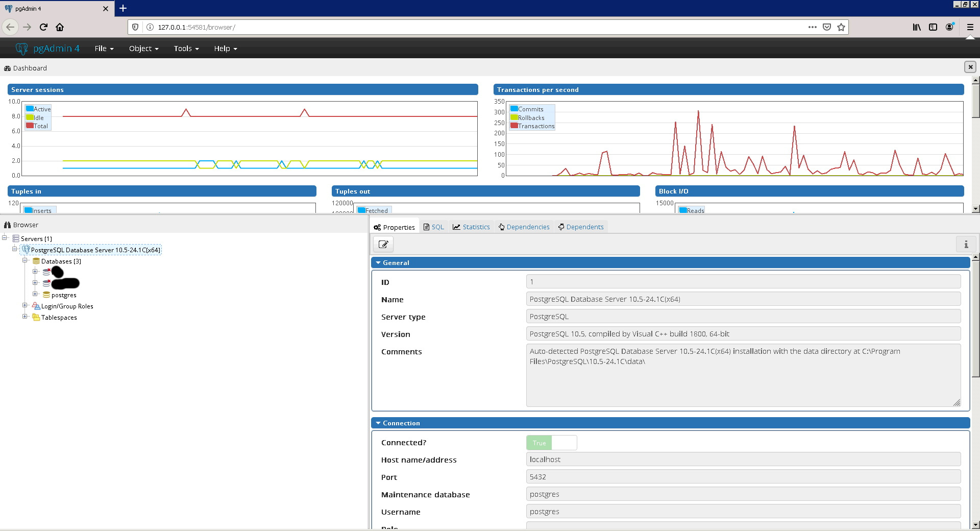980x531 pixels.
Task: Expand the Login/Group Roles node
Action: (x=25, y=305)
